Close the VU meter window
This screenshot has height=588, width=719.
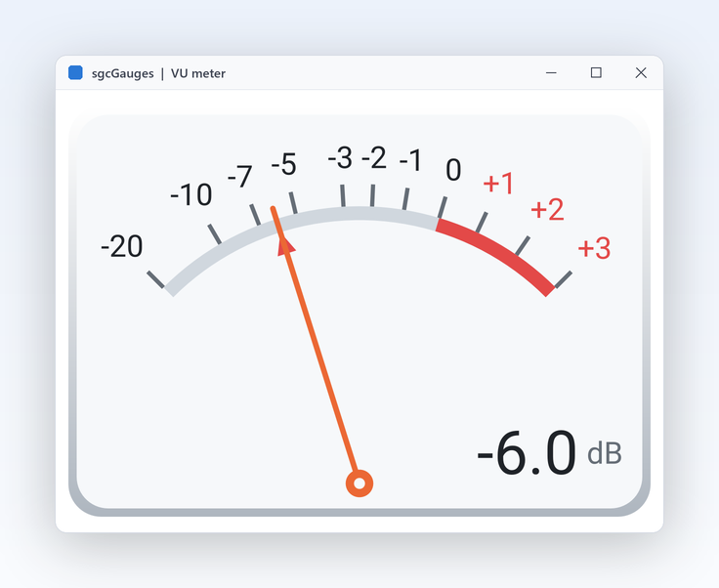click(641, 73)
